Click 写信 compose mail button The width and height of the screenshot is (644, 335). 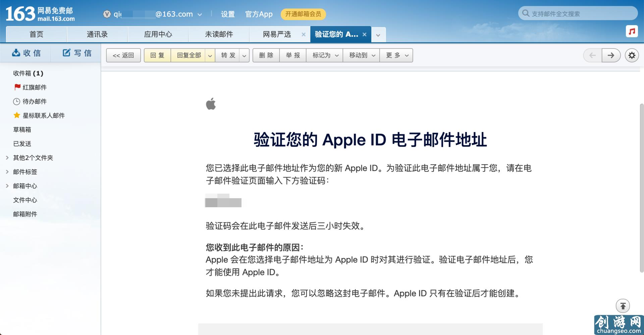tap(77, 53)
